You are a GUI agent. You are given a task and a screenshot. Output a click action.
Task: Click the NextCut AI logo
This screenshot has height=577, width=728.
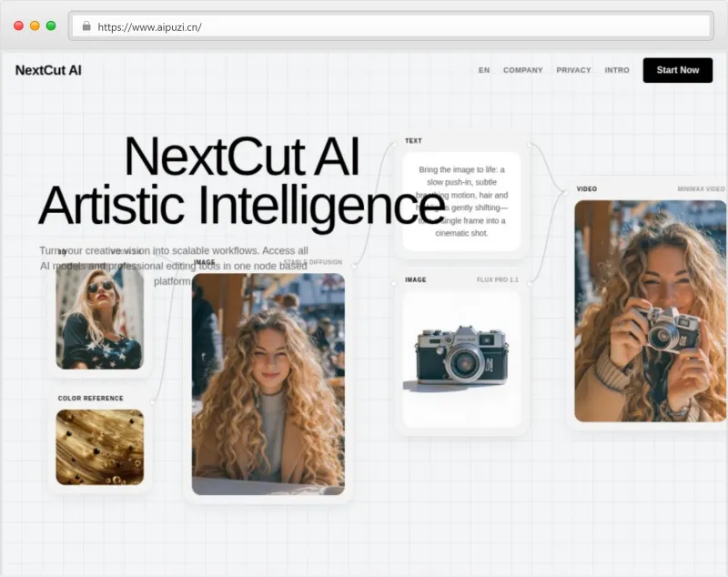47,70
